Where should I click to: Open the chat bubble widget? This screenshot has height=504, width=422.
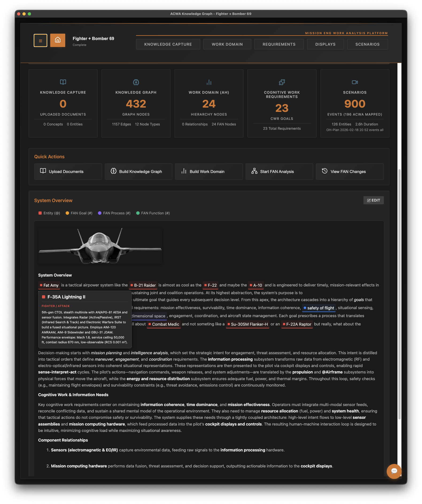(394, 471)
